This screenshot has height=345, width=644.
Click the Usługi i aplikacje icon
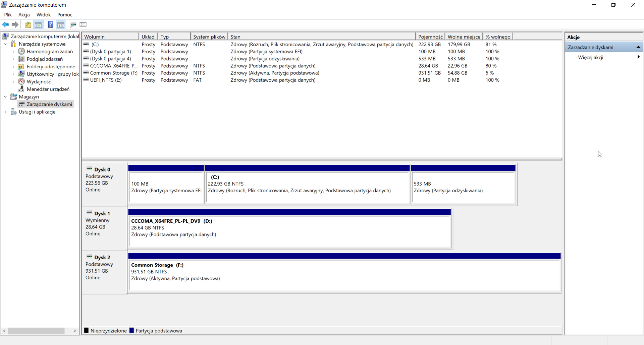click(13, 112)
